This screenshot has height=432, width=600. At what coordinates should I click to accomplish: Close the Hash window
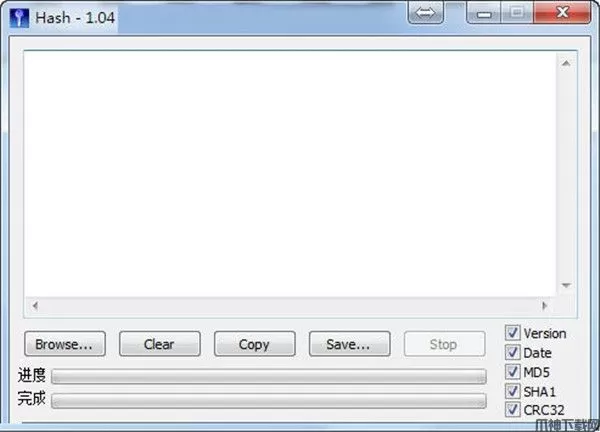tap(562, 13)
